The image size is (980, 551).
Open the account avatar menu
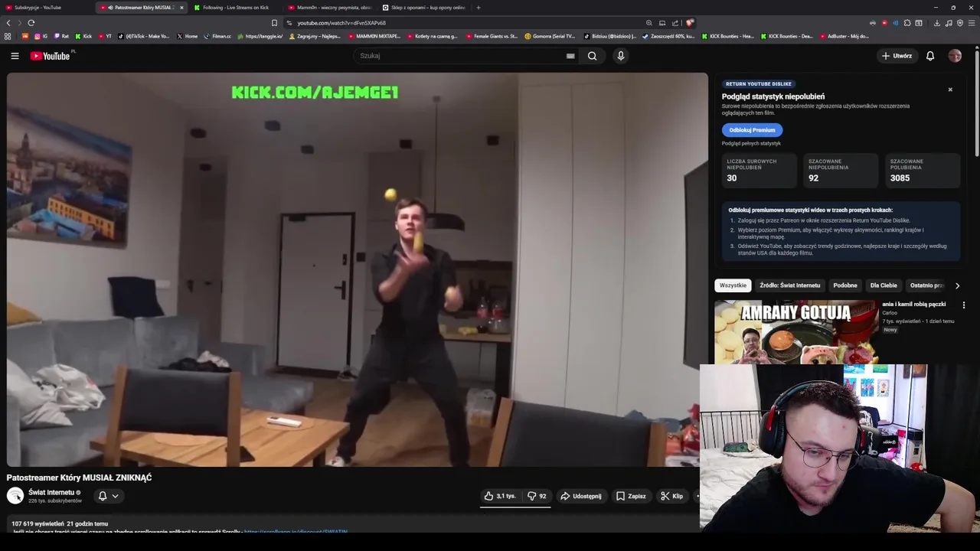(955, 56)
